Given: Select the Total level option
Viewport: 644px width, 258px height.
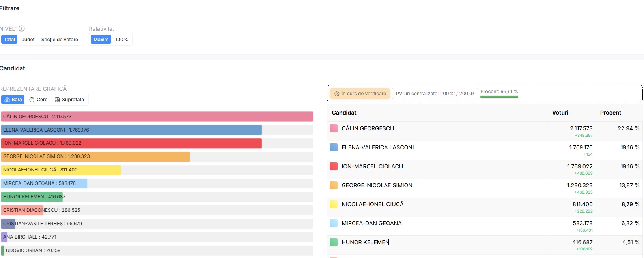Looking at the screenshot, I should pos(9,40).
